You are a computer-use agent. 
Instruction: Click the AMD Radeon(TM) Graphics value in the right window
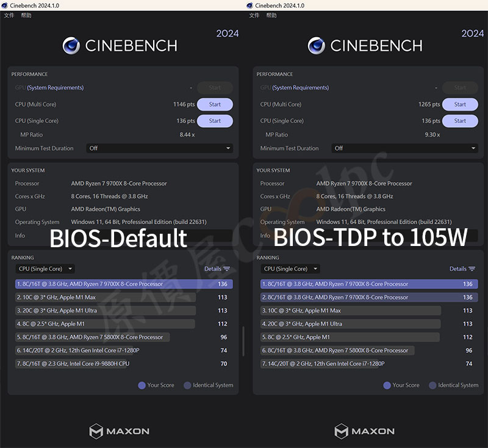[351, 209]
